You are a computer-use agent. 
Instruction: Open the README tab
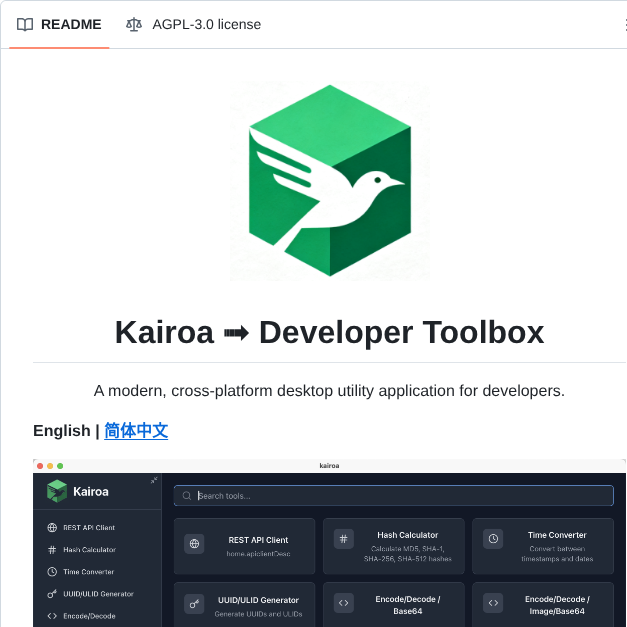[x=59, y=24]
